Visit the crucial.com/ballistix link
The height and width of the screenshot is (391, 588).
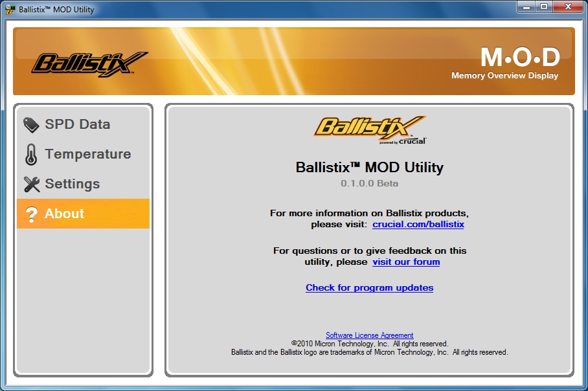tap(418, 224)
